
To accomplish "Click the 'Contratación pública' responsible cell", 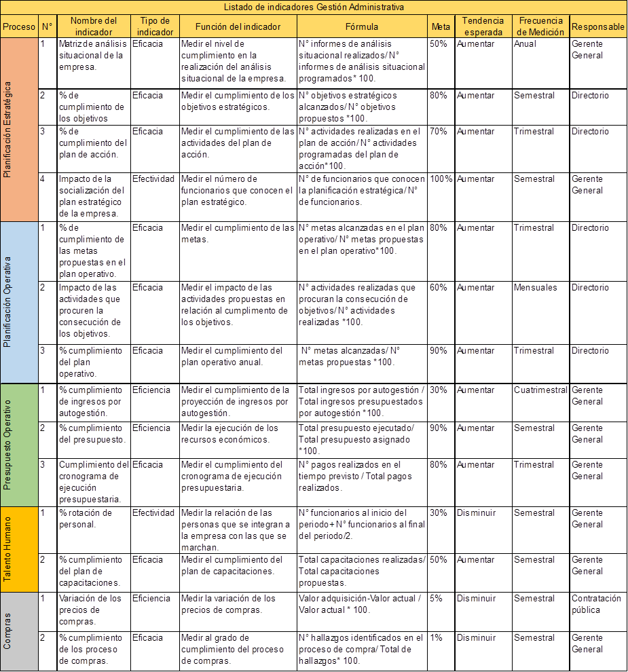I will 597,603.
